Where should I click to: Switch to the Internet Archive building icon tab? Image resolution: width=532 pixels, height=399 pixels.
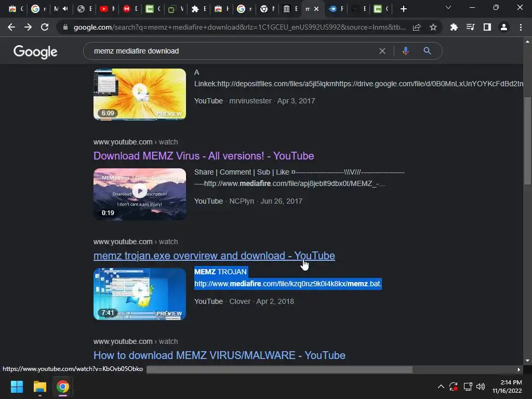(290, 9)
